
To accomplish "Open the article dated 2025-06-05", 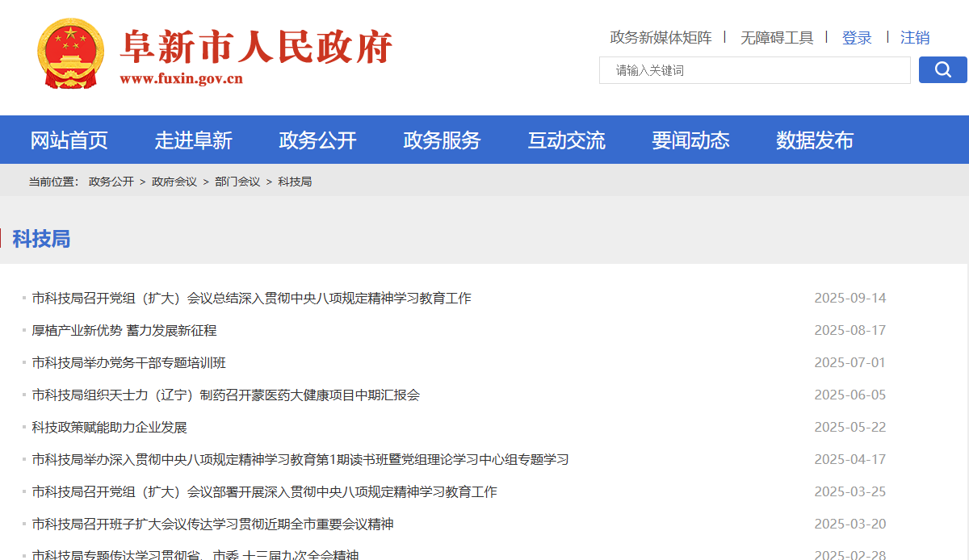I will [x=226, y=395].
